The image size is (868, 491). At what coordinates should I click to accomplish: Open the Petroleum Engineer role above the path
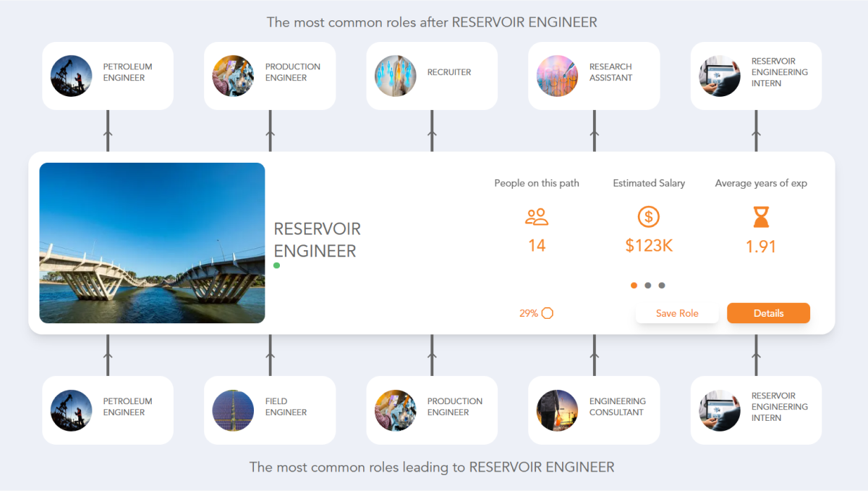point(107,76)
